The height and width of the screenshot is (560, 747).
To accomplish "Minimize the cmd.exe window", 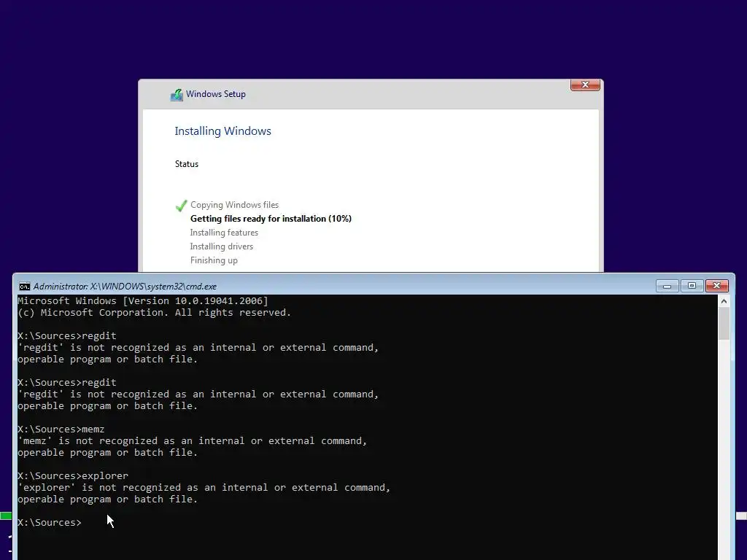I will (667, 286).
